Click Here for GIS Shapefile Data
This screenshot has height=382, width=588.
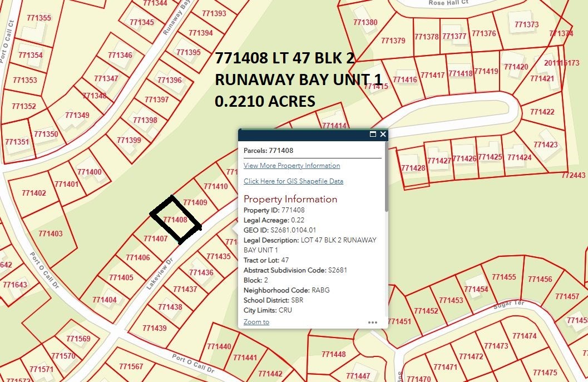(x=293, y=181)
